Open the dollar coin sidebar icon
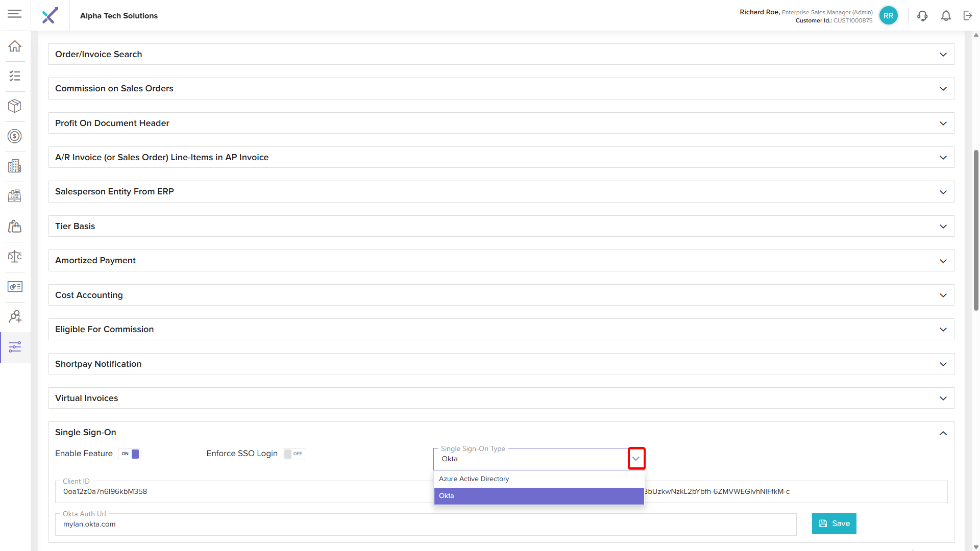 point(15,136)
